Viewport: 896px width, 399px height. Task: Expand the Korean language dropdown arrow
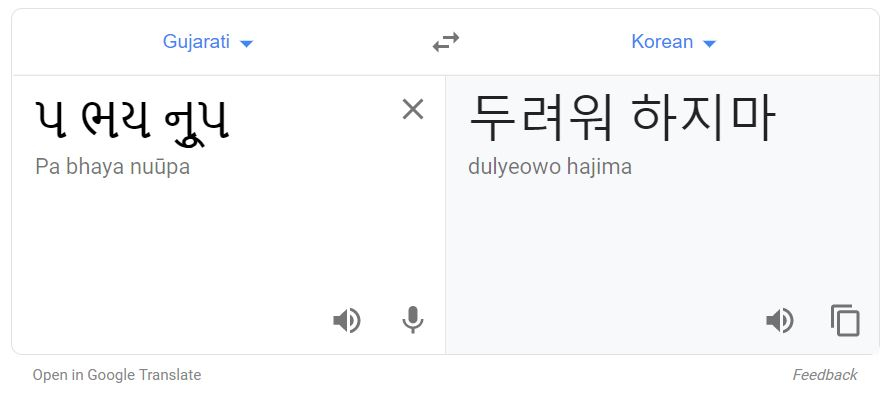pos(709,43)
